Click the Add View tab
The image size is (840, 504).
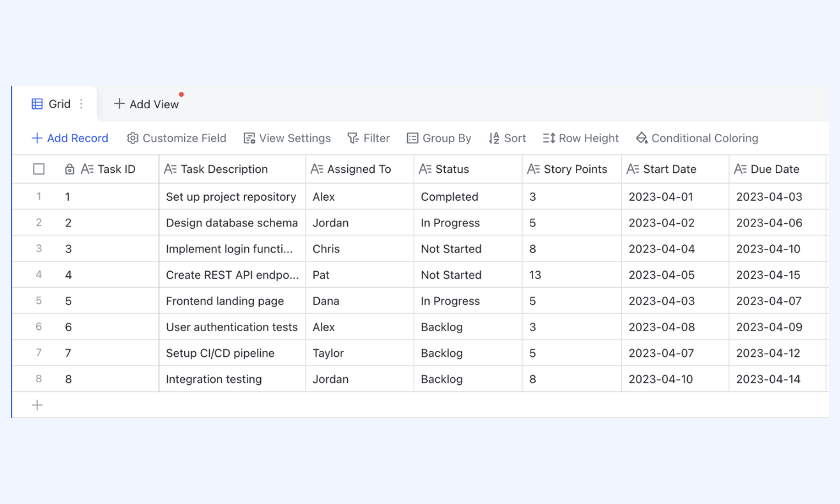(x=146, y=104)
